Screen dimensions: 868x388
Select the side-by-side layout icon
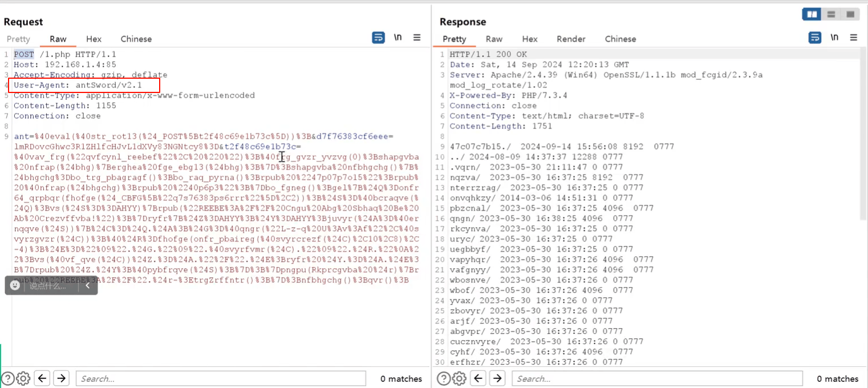click(812, 14)
